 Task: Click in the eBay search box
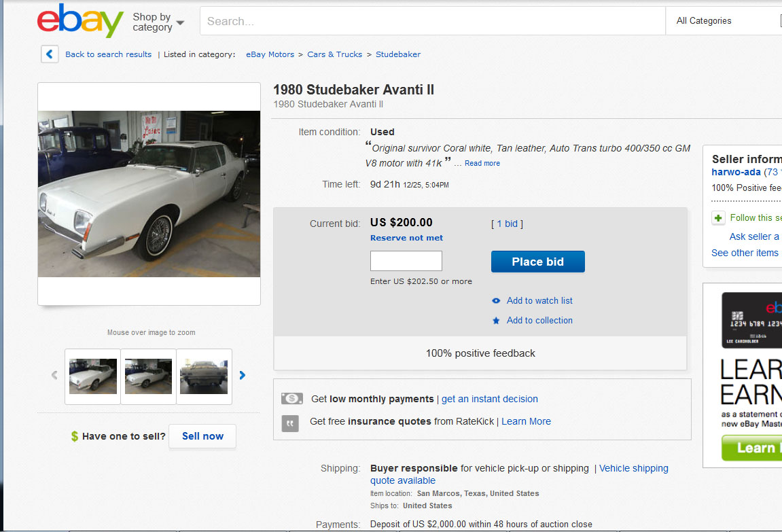click(432, 21)
